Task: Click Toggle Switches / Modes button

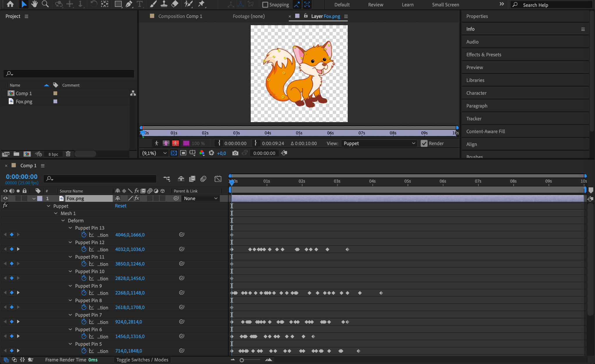Action: [142, 360]
